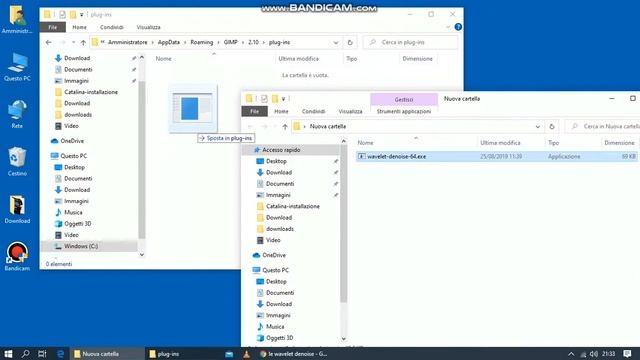Click Roaming in breadcrumb path
640x360 pixels.
(202, 42)
